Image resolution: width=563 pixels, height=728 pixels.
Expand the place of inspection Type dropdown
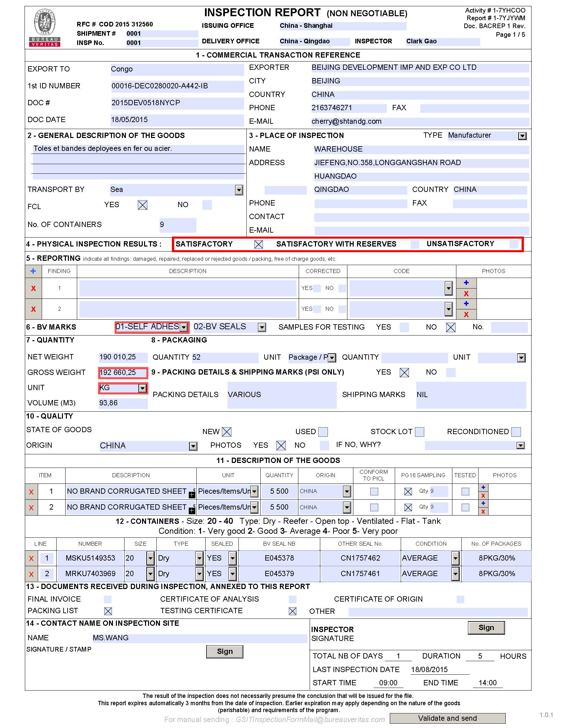522,136
